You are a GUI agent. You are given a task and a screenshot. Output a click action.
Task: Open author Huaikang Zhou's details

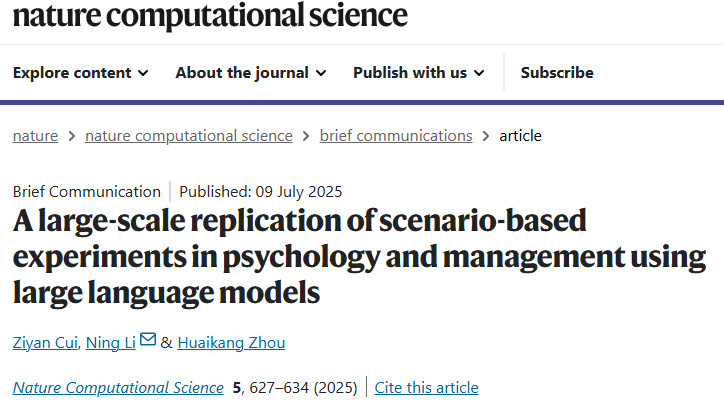(x=231, y=343)
